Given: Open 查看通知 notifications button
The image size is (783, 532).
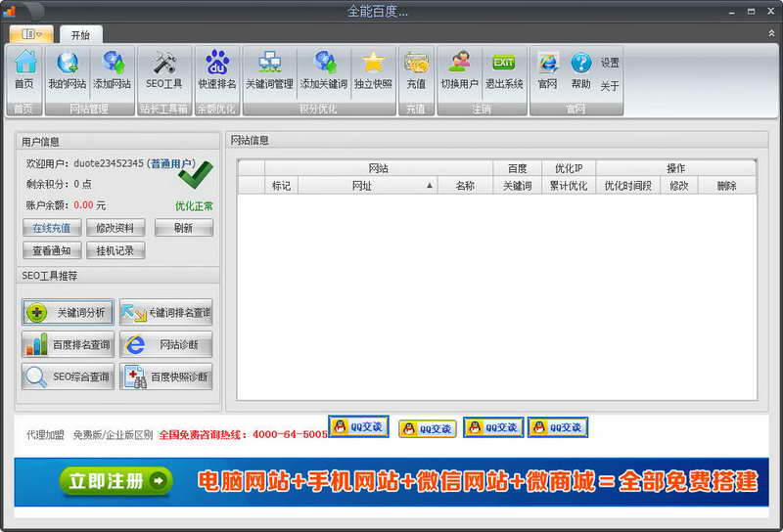Looking at the screenshot, I should click(x=52, y=250).
